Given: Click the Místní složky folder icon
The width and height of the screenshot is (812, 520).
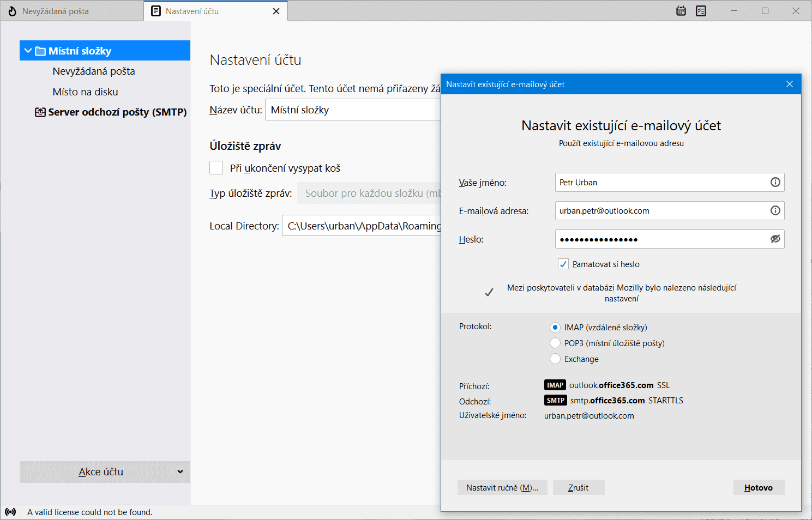Looking at the screenshot, I should click(40, 51).
